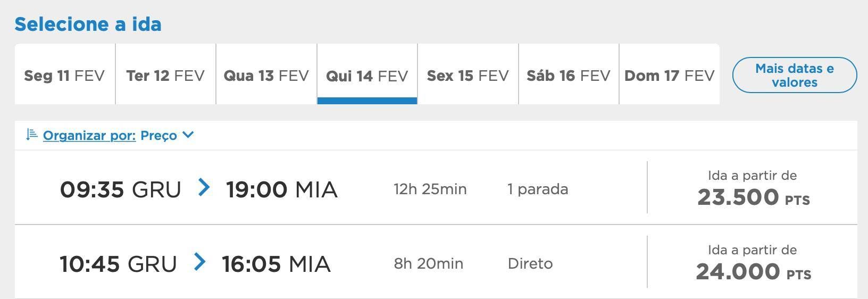
Task: Open Mais datas e valores
Action: click(x=795, y=75)
